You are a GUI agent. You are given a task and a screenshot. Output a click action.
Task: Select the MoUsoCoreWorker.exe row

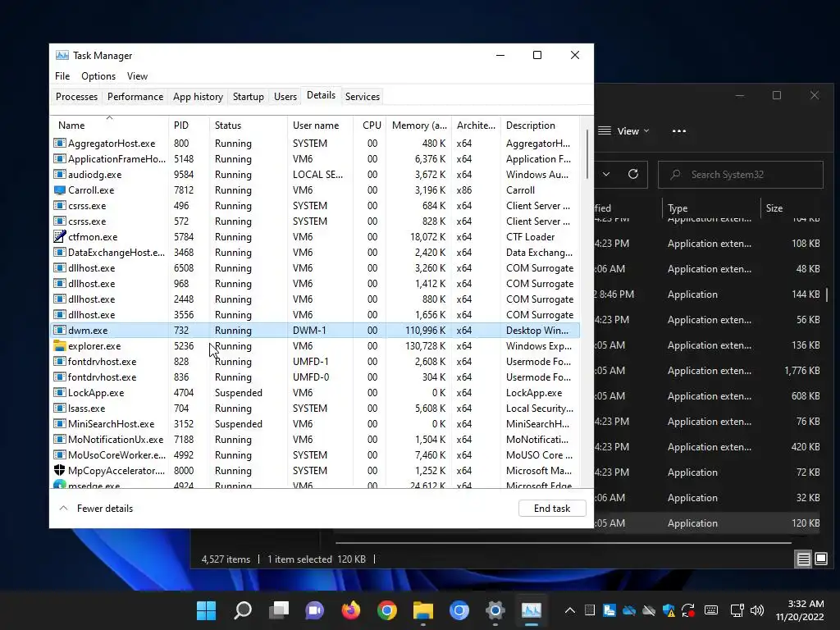(x=315, y=454)
